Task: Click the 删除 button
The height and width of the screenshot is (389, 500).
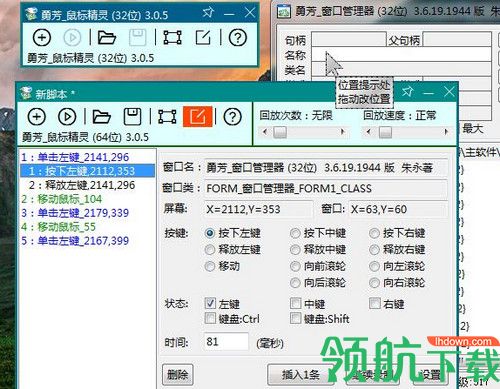Action: tap(178, 375)
